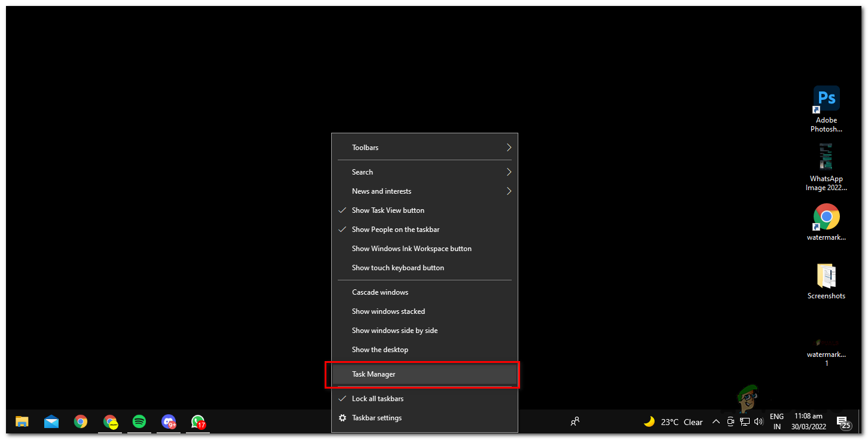Toggle Show Task View button option
This screenshot has width=868, height=440.
[x=387, y=210]
